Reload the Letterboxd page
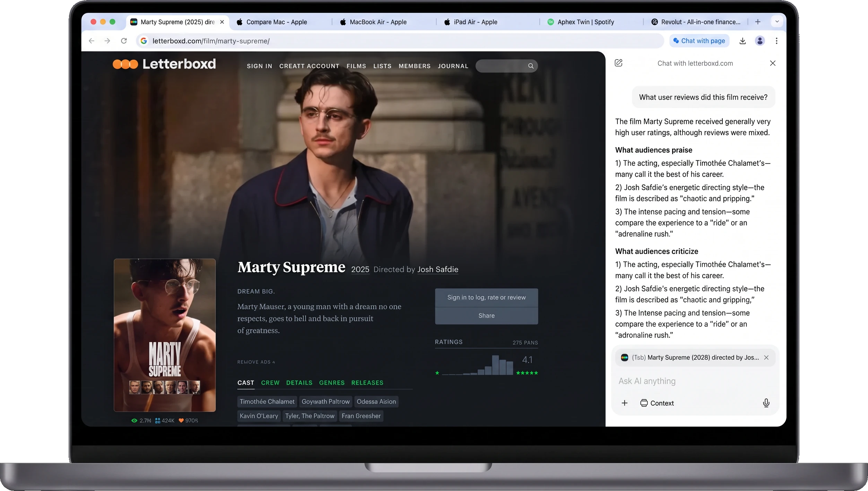The image size is (868, 491). point(124,41)
